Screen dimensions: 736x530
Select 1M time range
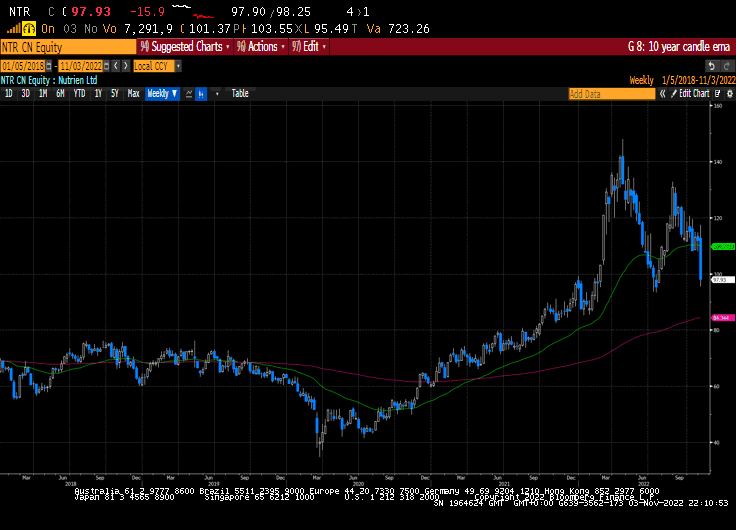[43, 94]
